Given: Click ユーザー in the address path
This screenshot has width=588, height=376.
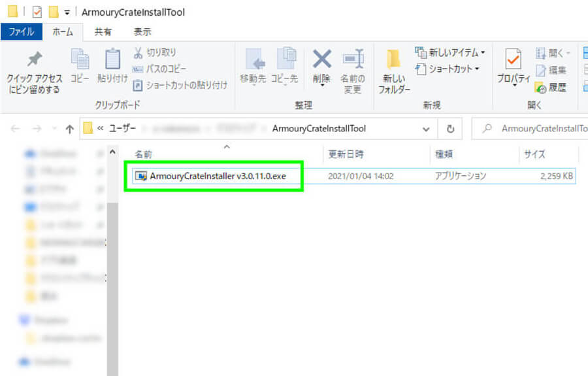Looking at the screenshot, I should (x=122, y=129).
